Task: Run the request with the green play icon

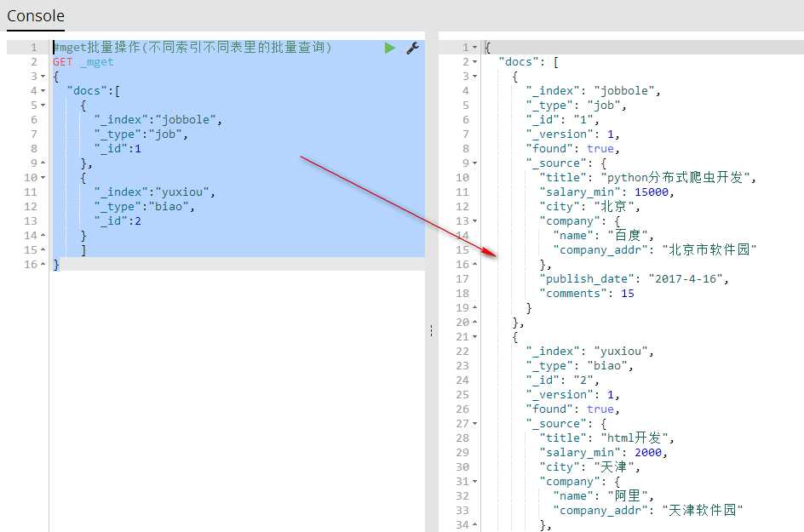Action: click(x=390, y=49)
